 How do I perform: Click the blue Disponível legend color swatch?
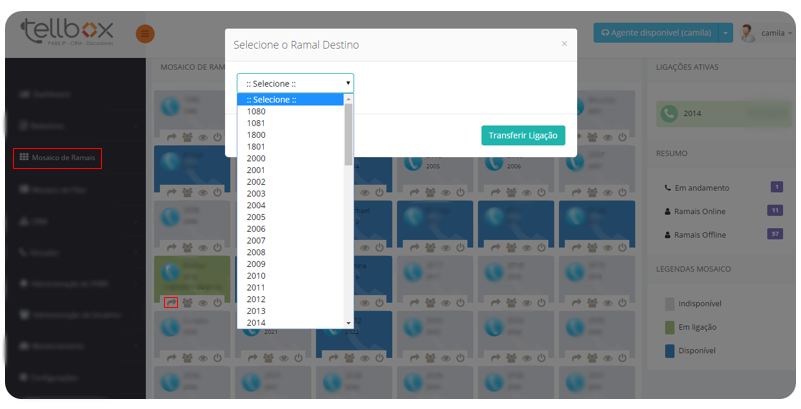pyautogui.click(x=669, y=351)
